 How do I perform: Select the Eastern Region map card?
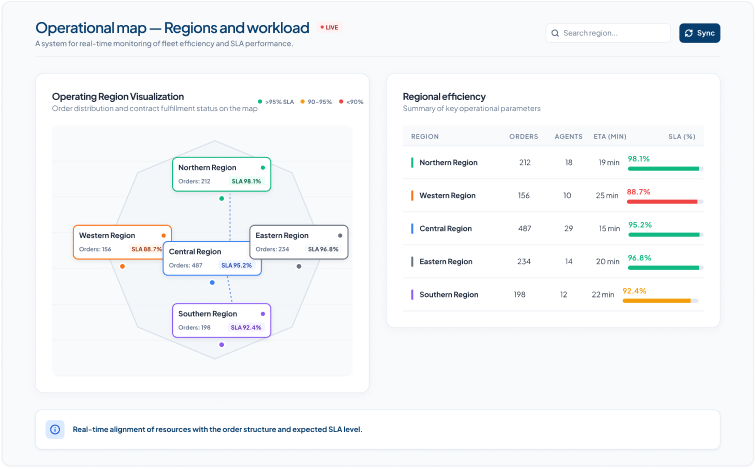coord(298,242)
